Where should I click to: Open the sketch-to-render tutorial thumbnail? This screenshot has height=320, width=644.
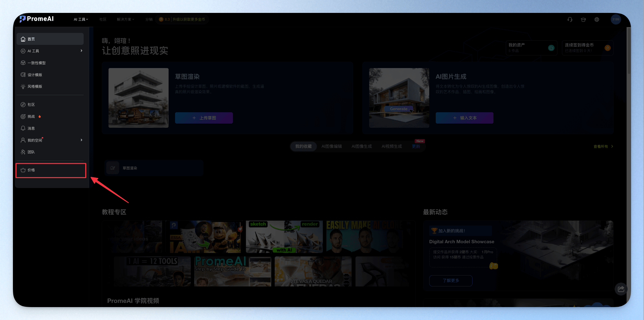(284, 237)
